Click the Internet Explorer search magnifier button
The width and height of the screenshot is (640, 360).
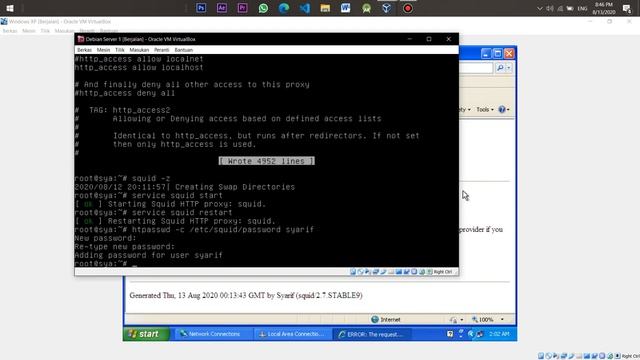pyautogui.click(x=500, y=68)
